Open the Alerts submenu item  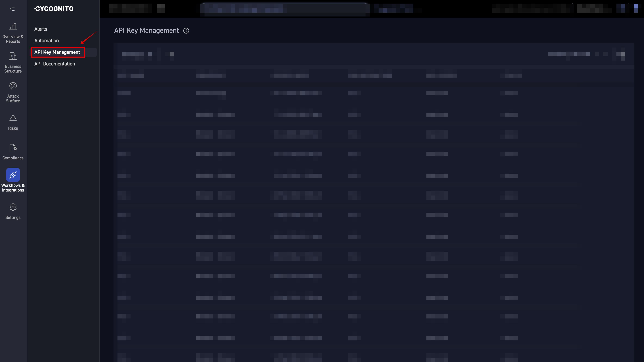[x=41, y=29]
